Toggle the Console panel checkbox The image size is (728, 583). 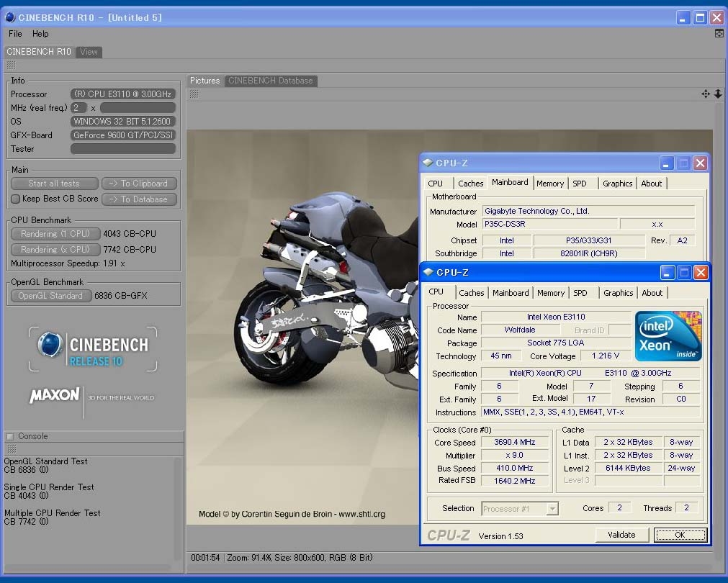pos(9,436)
